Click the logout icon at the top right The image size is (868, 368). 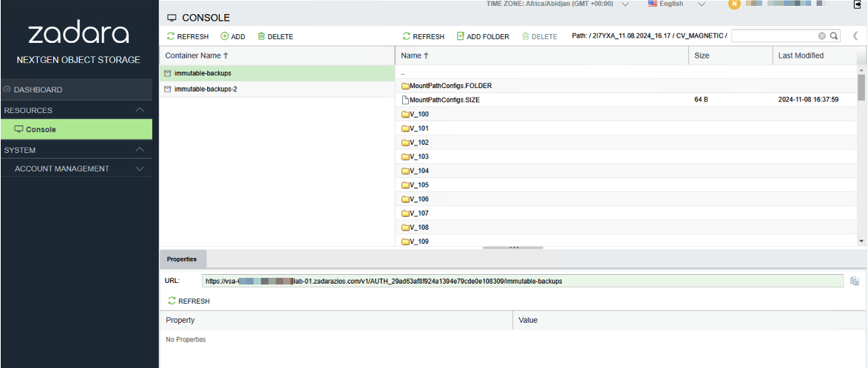pos(858,4)
